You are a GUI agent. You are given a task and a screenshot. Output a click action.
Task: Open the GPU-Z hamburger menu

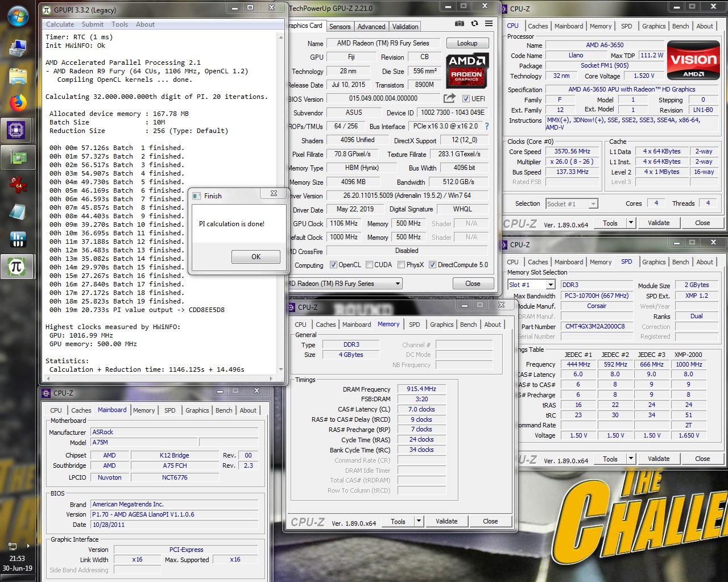coord(489,24)
